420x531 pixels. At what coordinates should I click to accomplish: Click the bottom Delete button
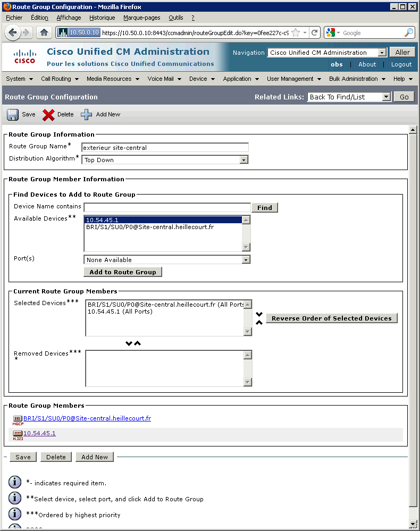[x=56, y=457]
